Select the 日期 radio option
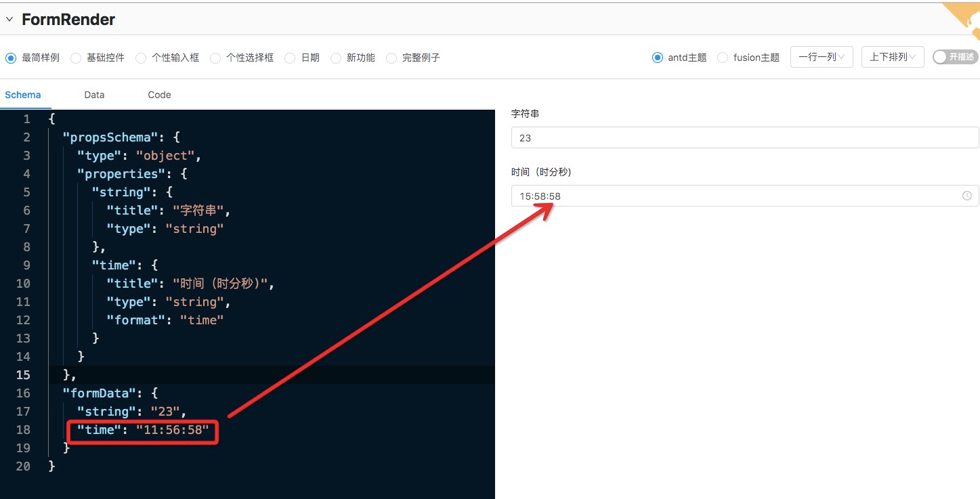The image size is (980, 499). click(x=290, y=58)
